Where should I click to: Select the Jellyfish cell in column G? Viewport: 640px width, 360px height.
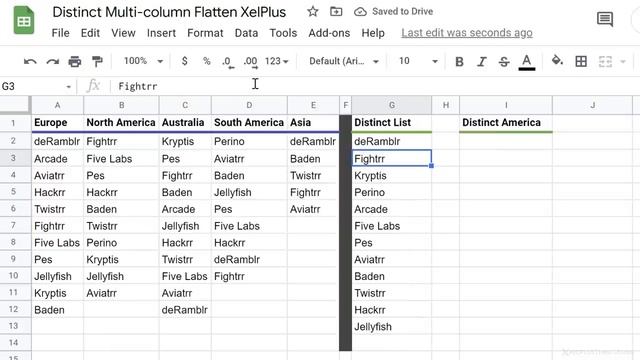click(x=391, y=327)
